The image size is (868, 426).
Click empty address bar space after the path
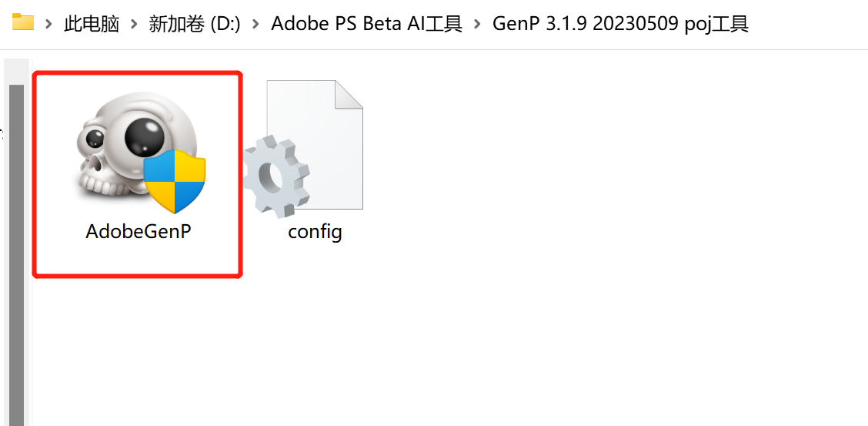tap(808, 24)
